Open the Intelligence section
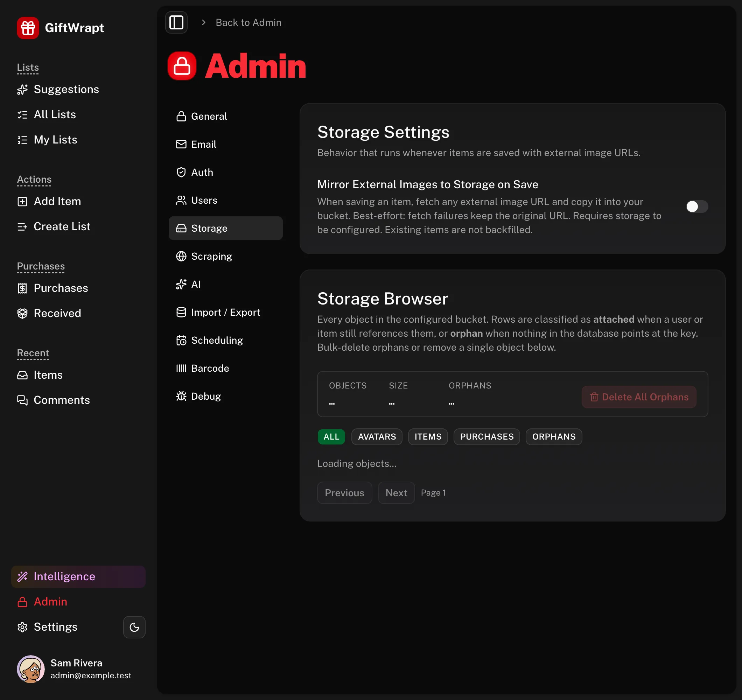Screen dimensions: 742x700 78,576
